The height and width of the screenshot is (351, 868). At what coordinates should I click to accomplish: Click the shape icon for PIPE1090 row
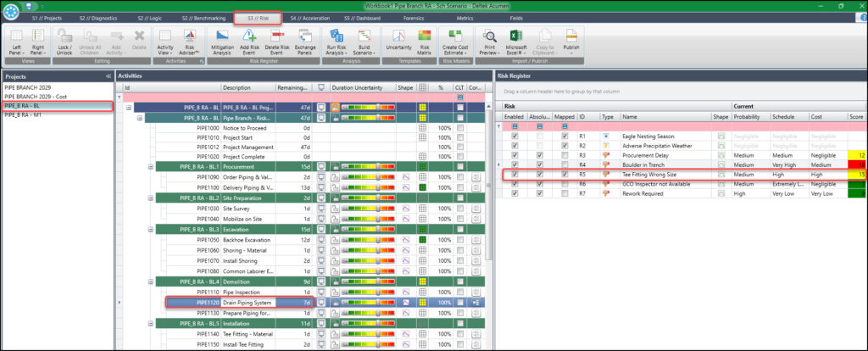405,176
